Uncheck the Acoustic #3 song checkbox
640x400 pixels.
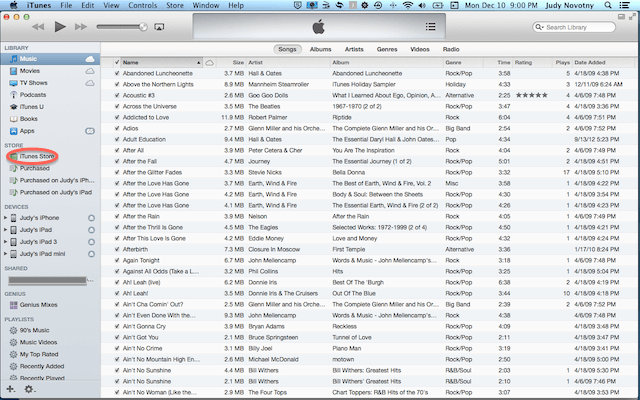click(x=117, y=96)
